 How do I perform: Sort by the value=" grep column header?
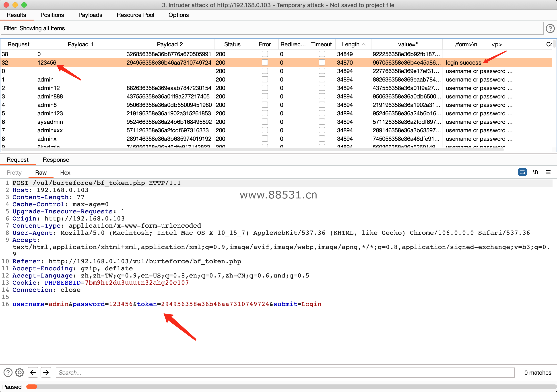coord(408,44)
